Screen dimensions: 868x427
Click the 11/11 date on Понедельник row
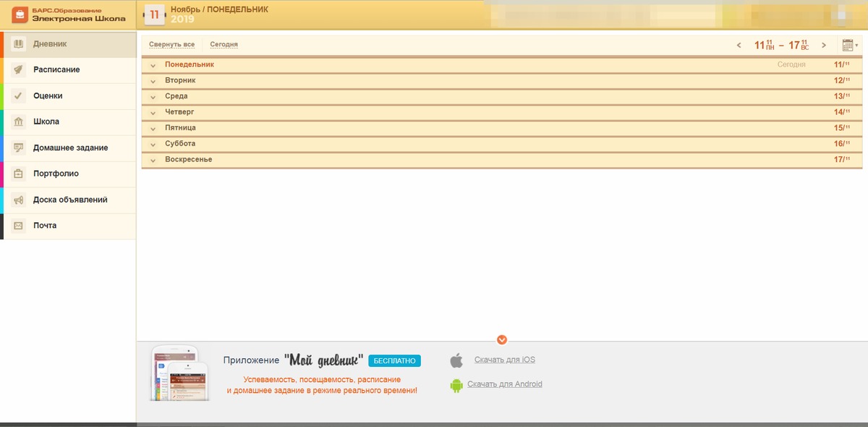[x=842, y=64]
